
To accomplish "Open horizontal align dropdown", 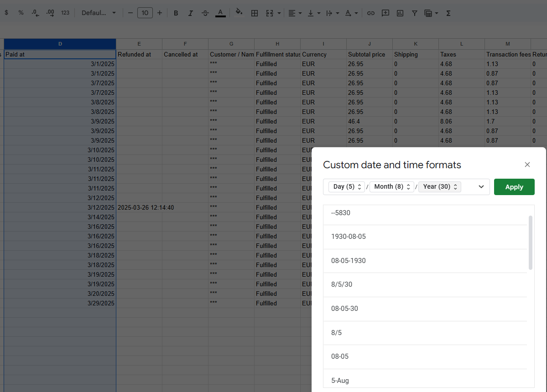I will click(295, 13).
